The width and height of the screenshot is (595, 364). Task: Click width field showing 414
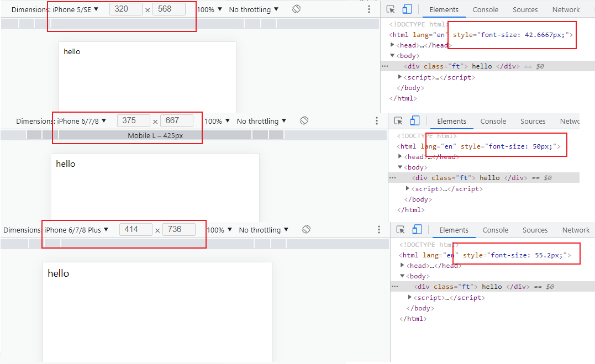(x=136, y=229)
